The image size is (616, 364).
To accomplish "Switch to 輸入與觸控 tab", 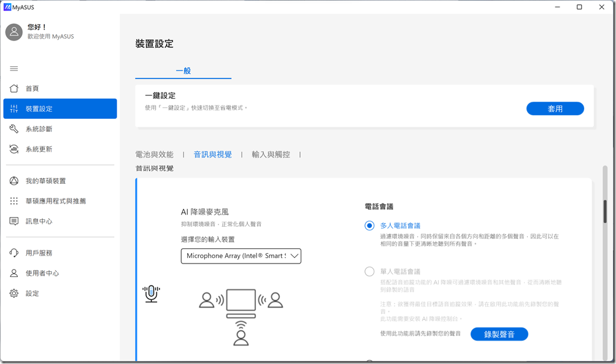I will 271,154.
